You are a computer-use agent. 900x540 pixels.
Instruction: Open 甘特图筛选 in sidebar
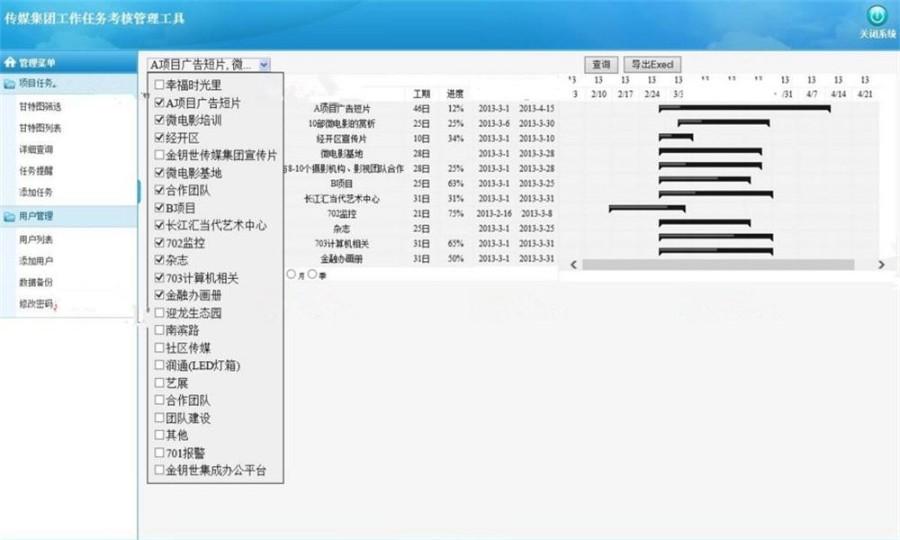coord(40,107)
